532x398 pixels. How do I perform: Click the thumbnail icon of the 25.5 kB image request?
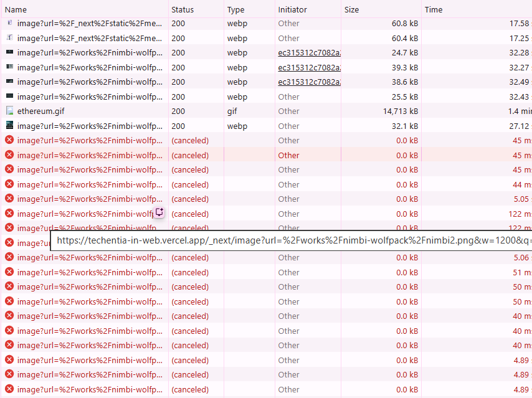coord(9,97)
